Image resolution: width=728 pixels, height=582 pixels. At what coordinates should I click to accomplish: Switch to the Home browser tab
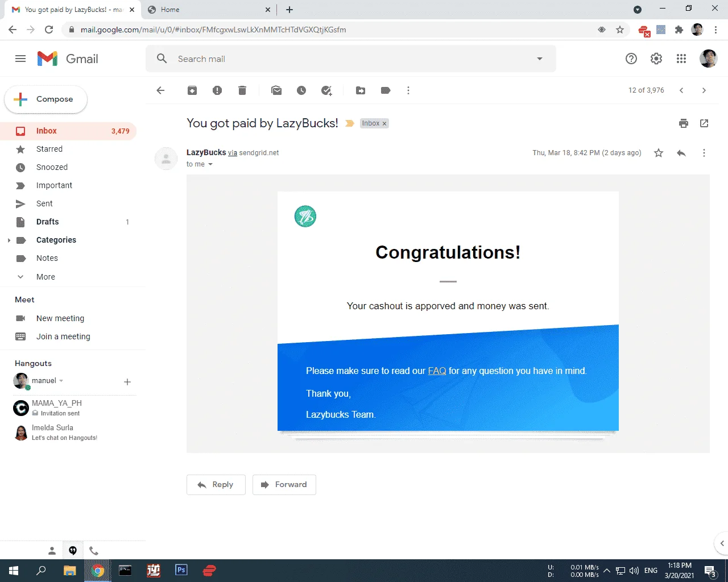coord(207,10)
